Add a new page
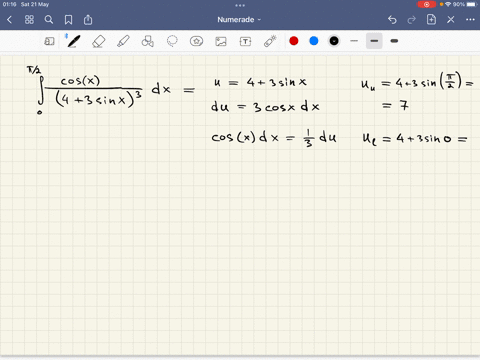Image resolution: width=480 pixels, height=360 pixels. 431,20
